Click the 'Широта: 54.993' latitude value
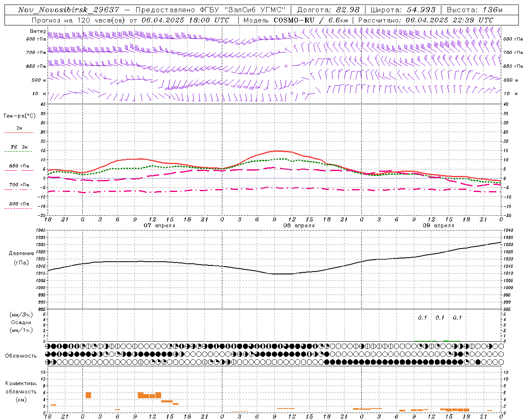The image size is (525, 420). pos(403,10)
